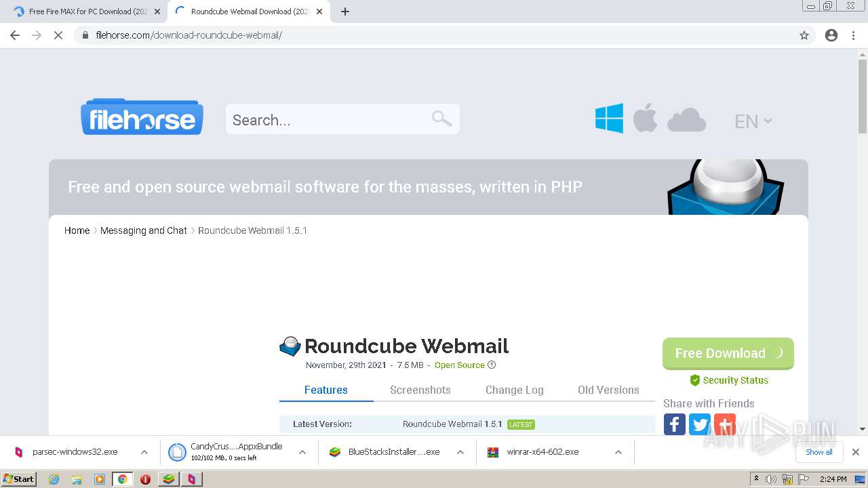Image resolution: width=868 pixels, height=488 pixels.
Task: Click Roundcube Webmail 1.5.1 breadcrumb text
Action: point(252,230)
